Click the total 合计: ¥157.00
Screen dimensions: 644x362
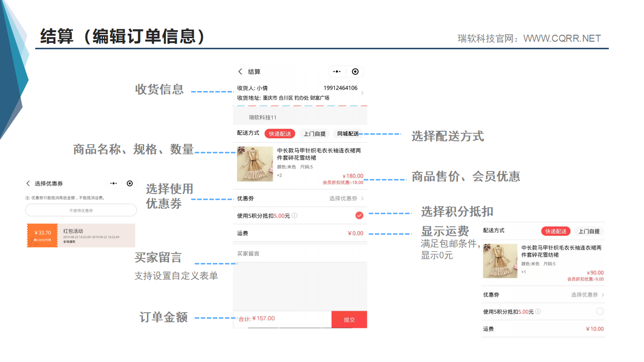tap(257, 318)
